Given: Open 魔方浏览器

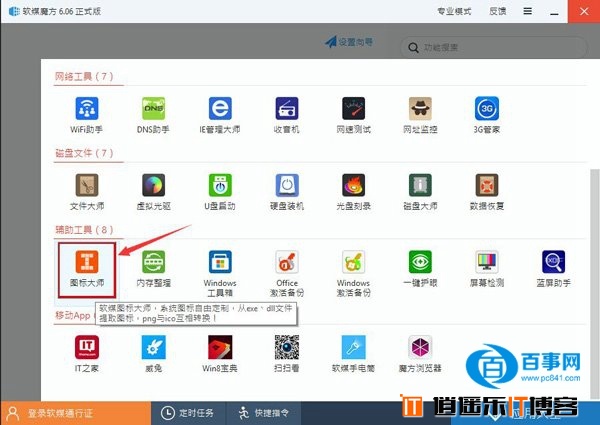Looking at the screenshot, I should [420, 354].
